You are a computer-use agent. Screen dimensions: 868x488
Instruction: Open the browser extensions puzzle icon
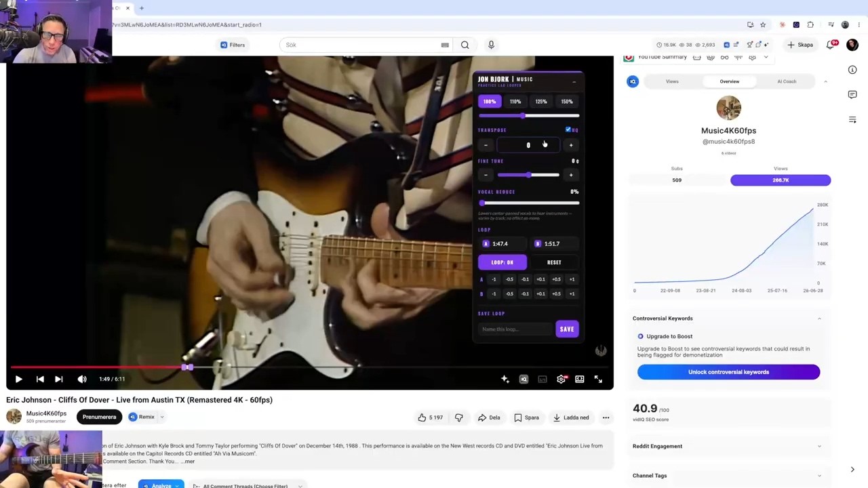(x=810, y=24)
